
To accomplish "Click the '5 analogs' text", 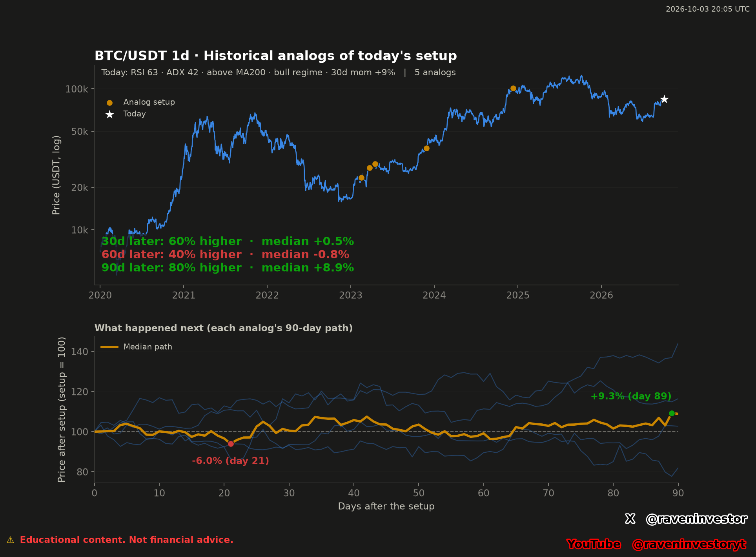I will point(435,73).
